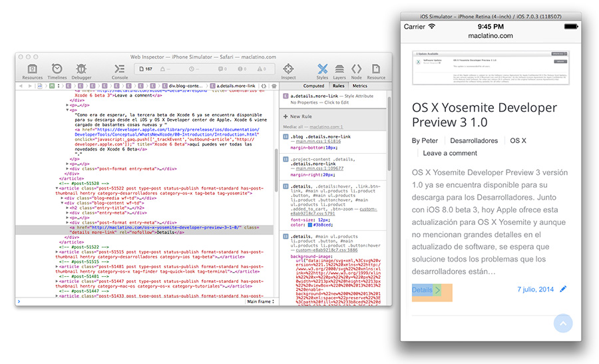Activate the Inspect element crosshair tool
The height and width of the screenshot is (364, 599).
(288, 71)
